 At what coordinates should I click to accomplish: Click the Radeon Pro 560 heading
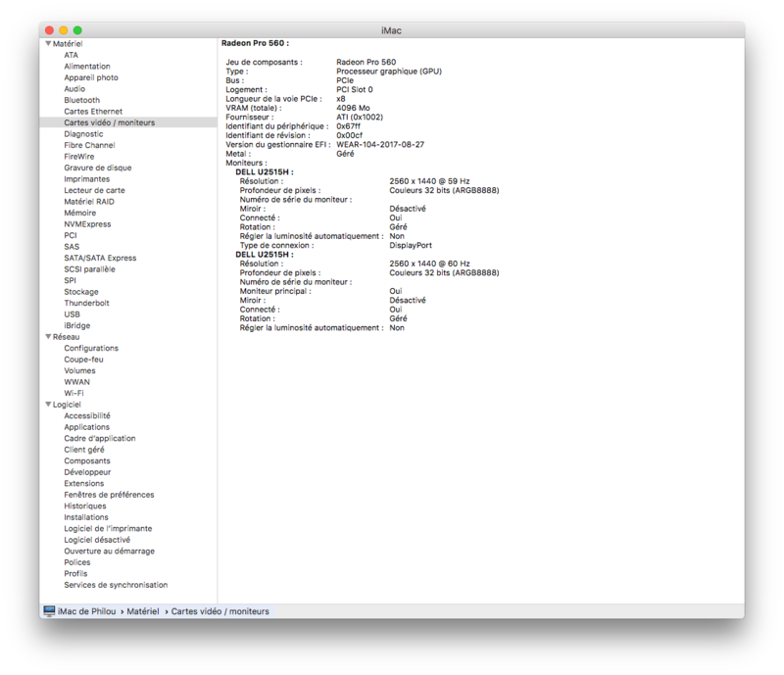(x=255, y=43)
